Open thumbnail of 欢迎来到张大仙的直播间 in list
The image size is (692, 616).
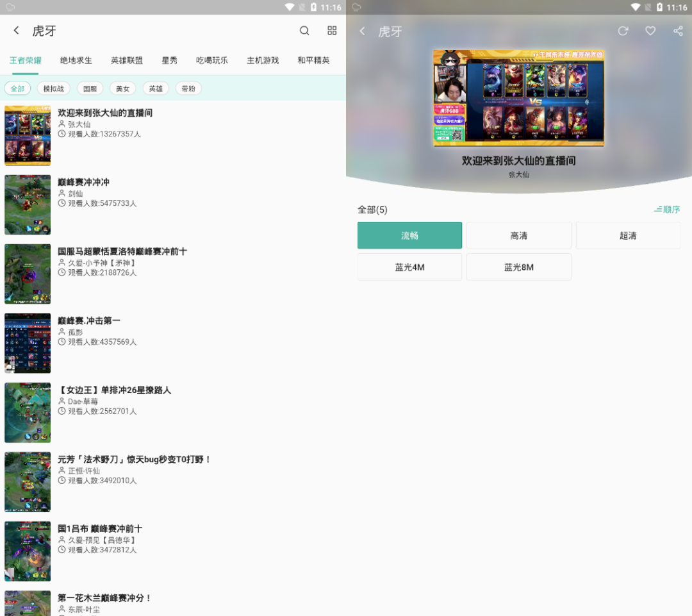[x=28, y=135]
